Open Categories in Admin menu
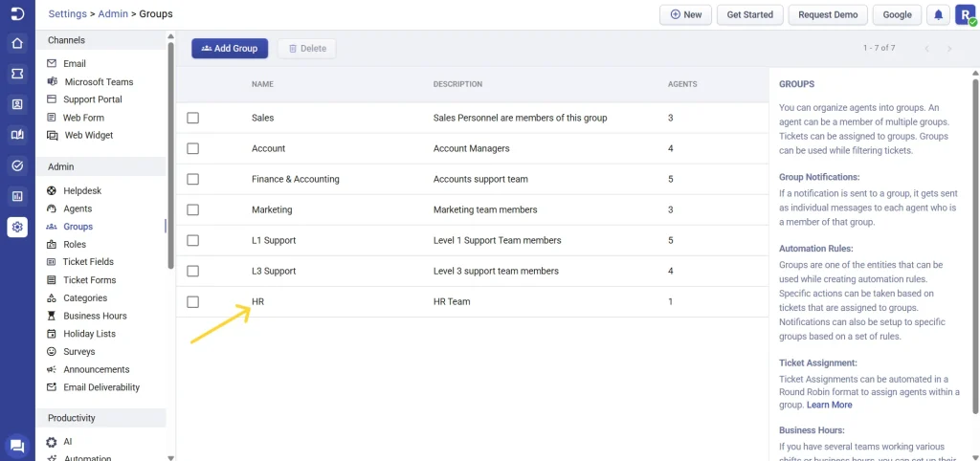Screen dimensions: 980x461 [x=85, y=298]
